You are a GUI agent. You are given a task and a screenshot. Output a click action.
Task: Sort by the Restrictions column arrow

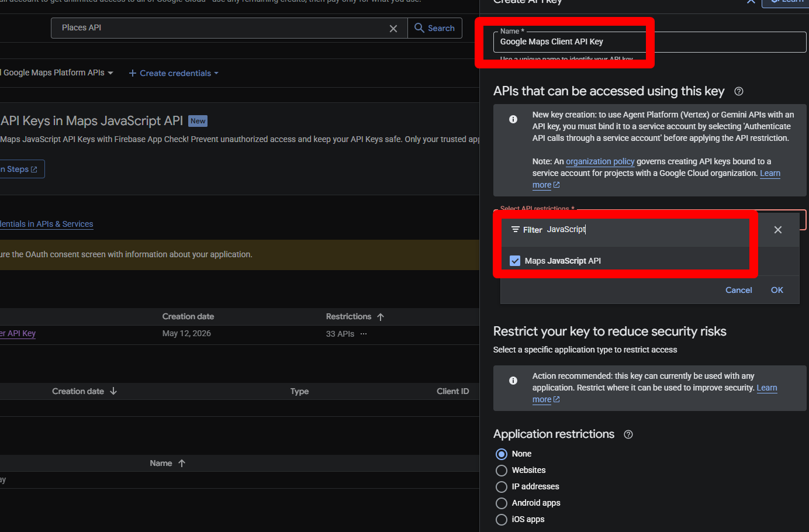[381, 317]
